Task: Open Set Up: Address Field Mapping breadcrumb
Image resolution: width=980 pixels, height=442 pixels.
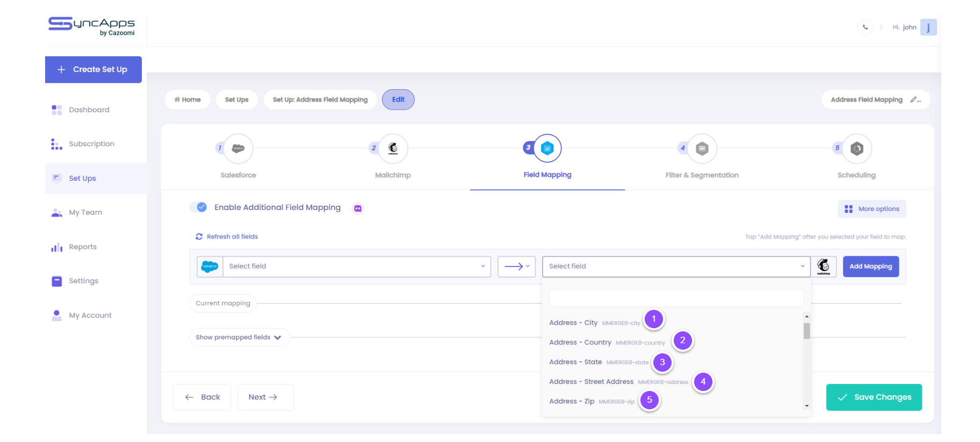Action: [320, 99]
